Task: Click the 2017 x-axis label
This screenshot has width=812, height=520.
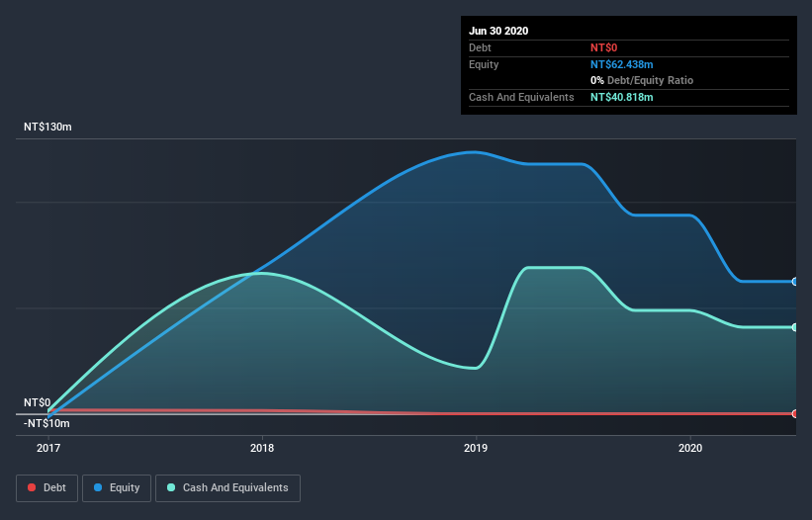Action: pyautogui.click(x=48, y=448)
